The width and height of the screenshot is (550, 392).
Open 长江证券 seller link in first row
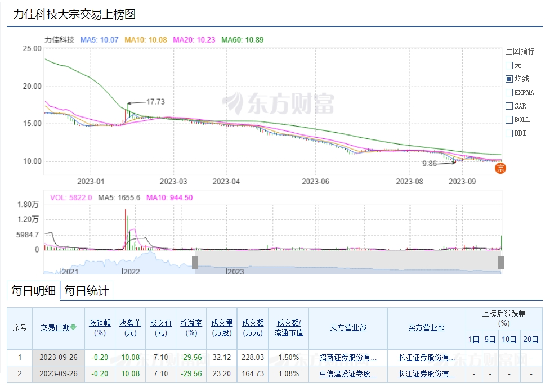click(x=426, y=357)
